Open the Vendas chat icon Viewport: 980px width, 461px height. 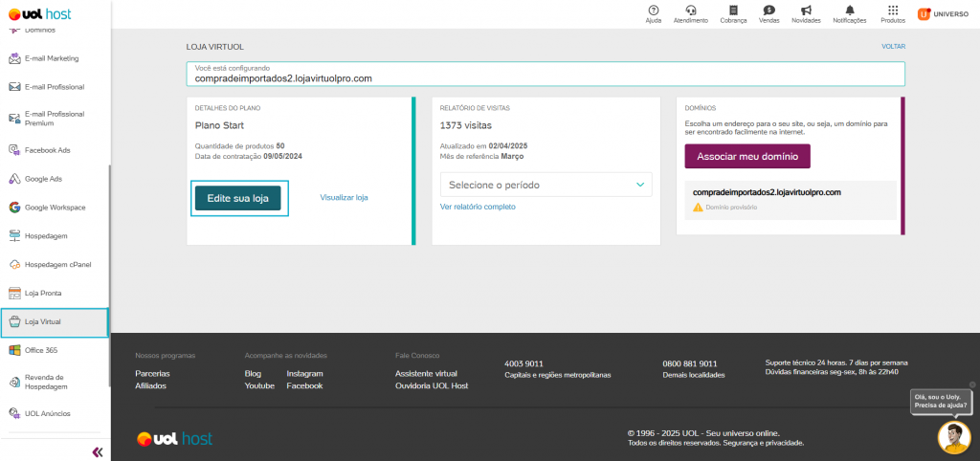coord(768,10)
